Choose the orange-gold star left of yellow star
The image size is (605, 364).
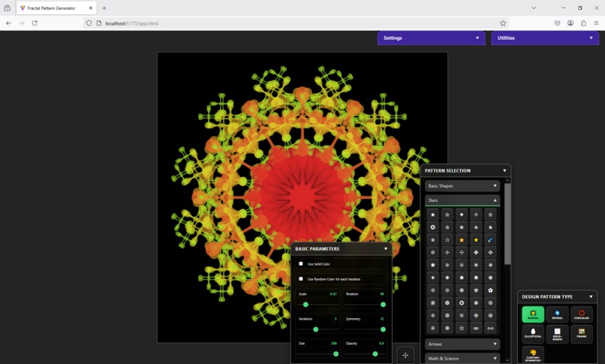coord(462,240)
